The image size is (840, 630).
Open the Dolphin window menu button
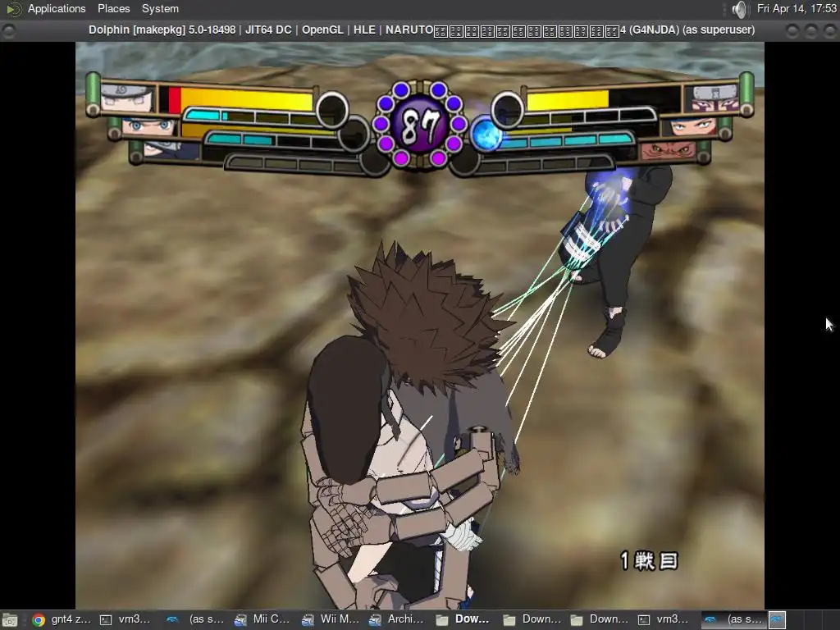(x=8, y=30)
